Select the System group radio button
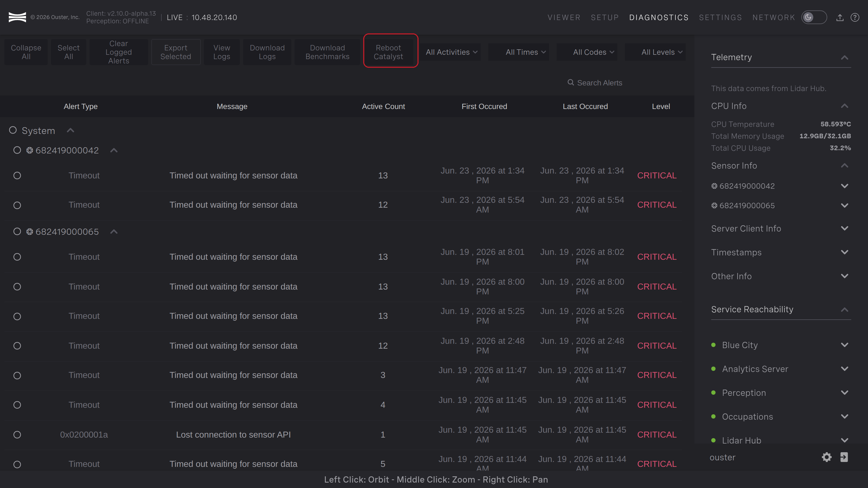868x488 pixels. click(13, 130)
